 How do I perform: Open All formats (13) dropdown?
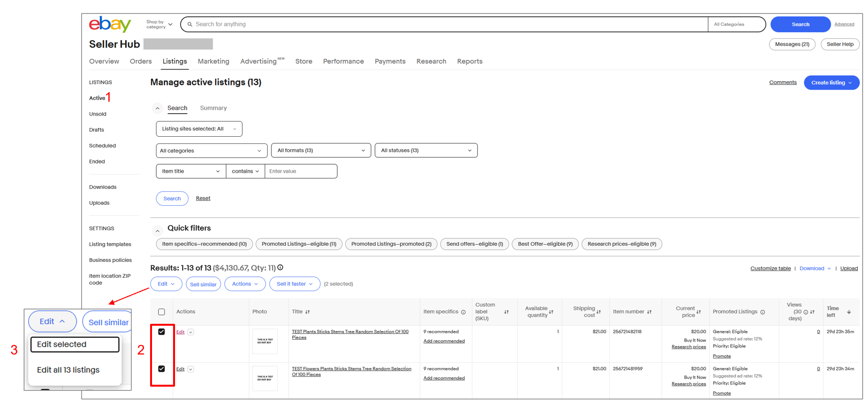321,151
